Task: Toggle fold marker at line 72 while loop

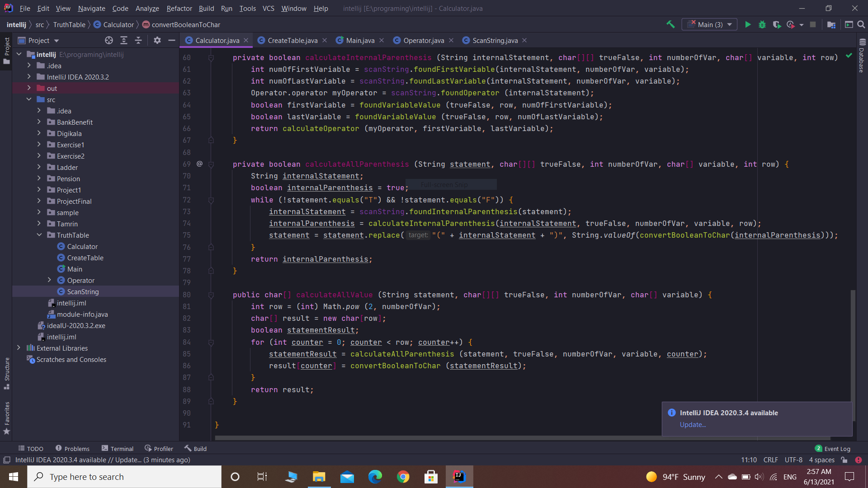Action: pyautogui.click(x=211, y=200)
